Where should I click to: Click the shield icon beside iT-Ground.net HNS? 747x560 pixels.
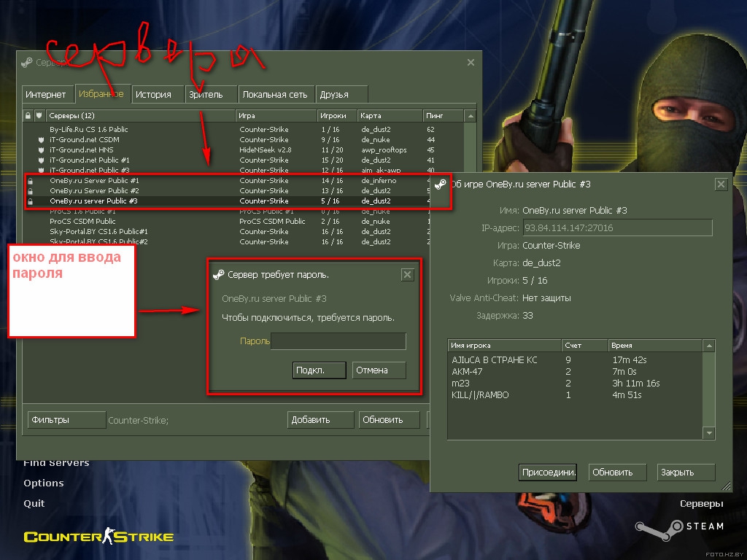point(41,150)
